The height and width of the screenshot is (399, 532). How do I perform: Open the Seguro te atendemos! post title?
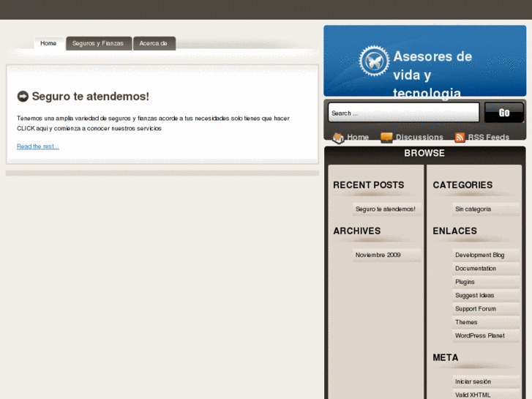pyautogui.click(x=91, y=97)
